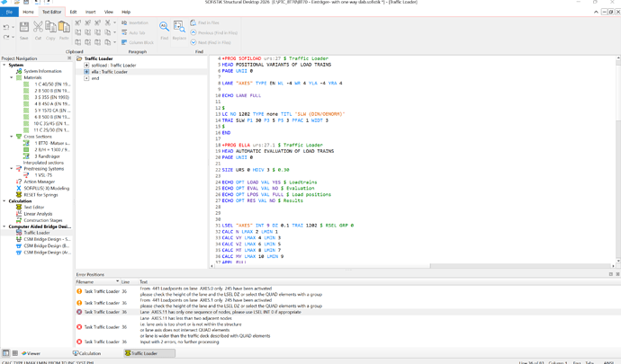Click the 3 Randträger cross section icon

[x=26, y=155]
